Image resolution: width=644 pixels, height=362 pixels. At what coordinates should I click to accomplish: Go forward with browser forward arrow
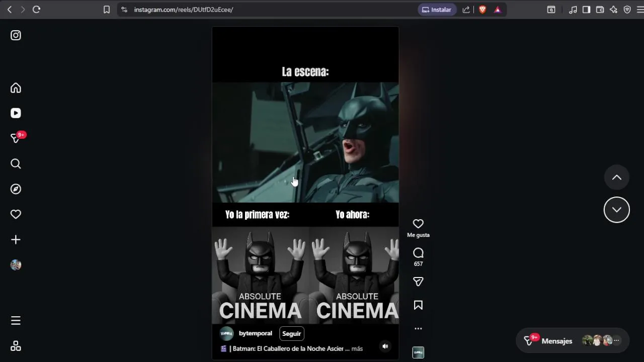pos(23,10)
